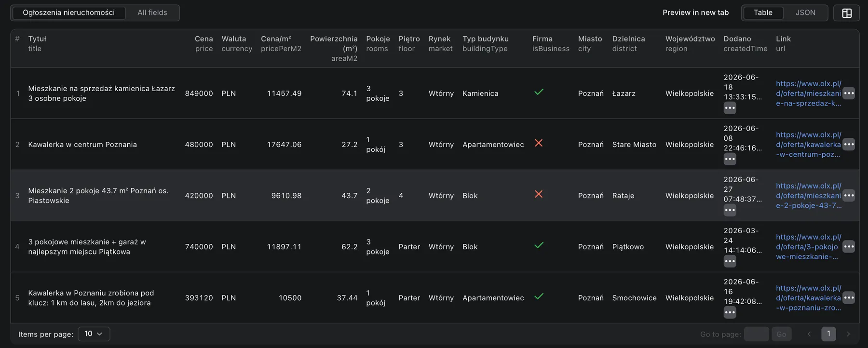This screenshot has height=348, width=868.
Task: Go to previous page arrow
Action: coord(809,334)
